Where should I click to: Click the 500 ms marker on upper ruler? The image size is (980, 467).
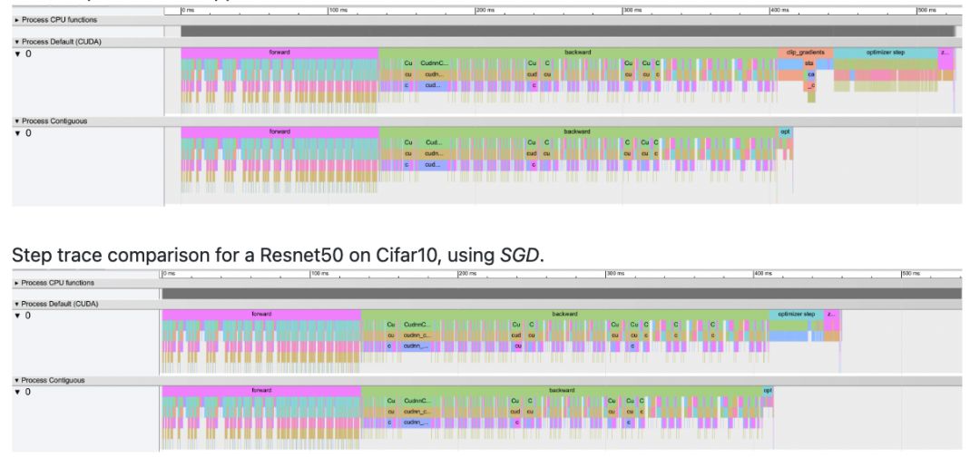pyautogui.click(x=926, y=10)
